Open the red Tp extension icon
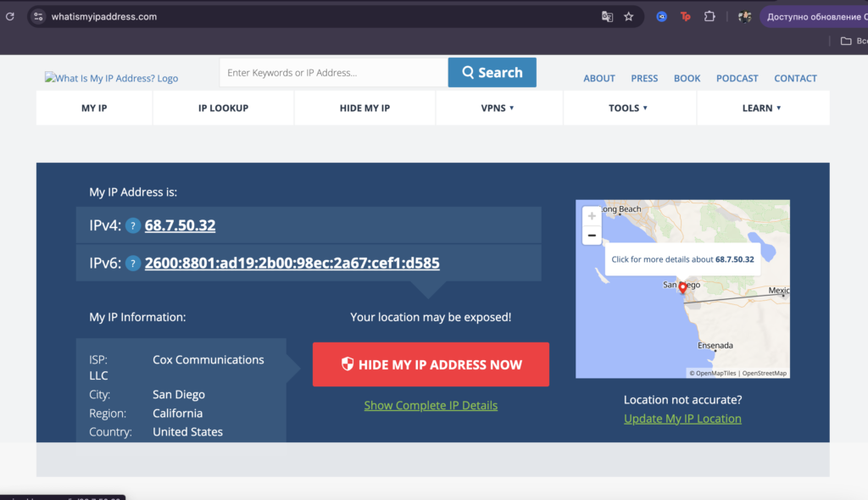 click(x=685, y=17)
